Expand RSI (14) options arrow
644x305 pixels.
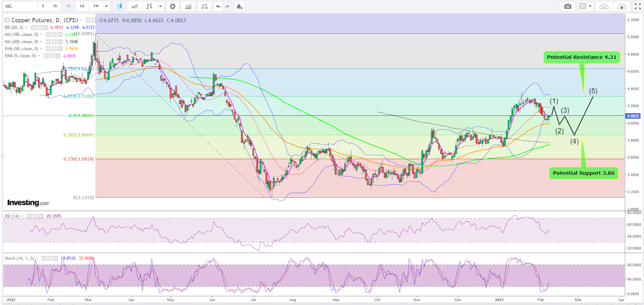coord(22,216)
